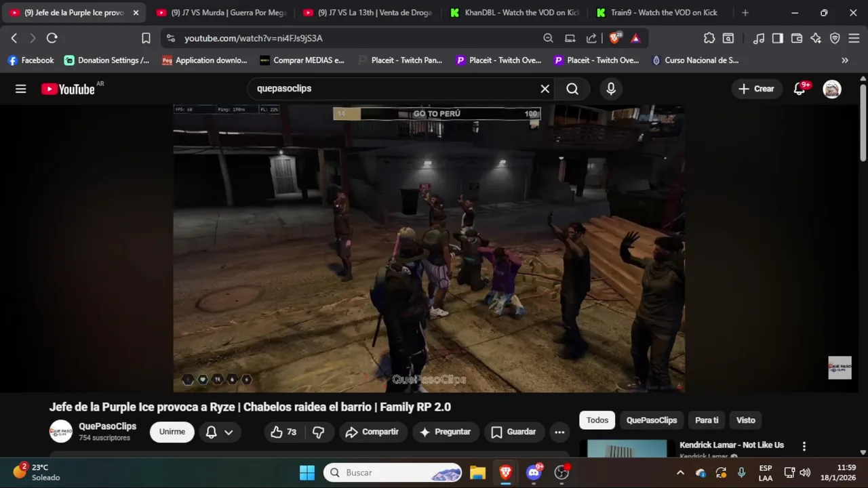Open Brave Shields lion icon

[x=614, y=38]
